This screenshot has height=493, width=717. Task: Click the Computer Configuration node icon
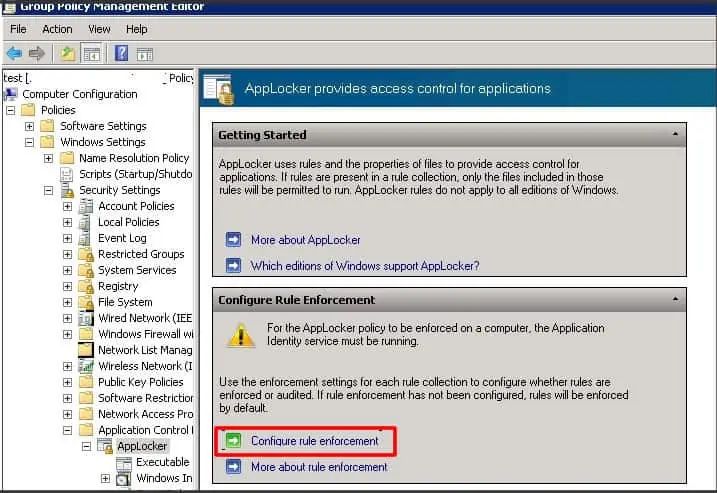10,94
